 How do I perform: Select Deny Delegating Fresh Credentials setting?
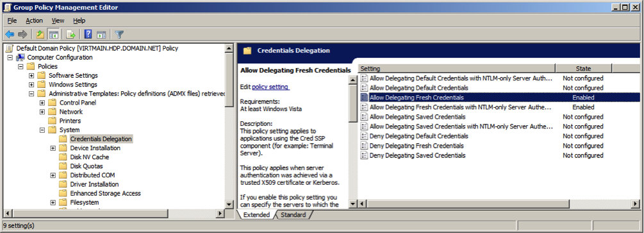[x=417, y=146]
